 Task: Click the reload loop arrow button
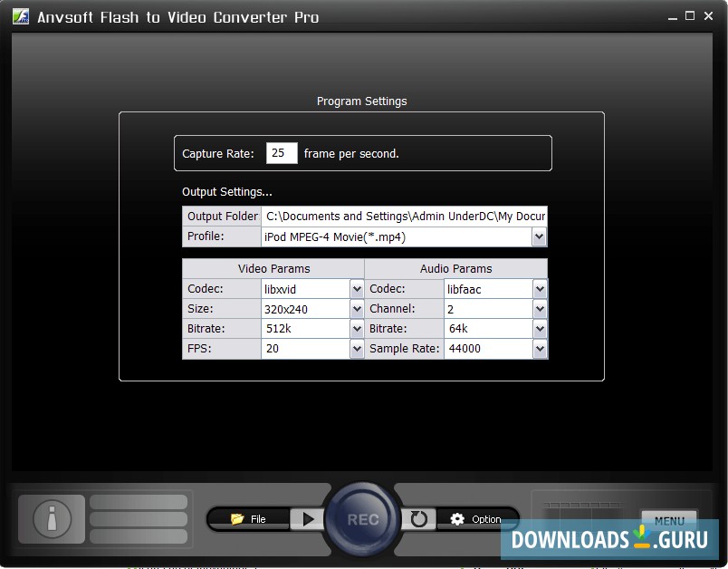tap(418, 519)
